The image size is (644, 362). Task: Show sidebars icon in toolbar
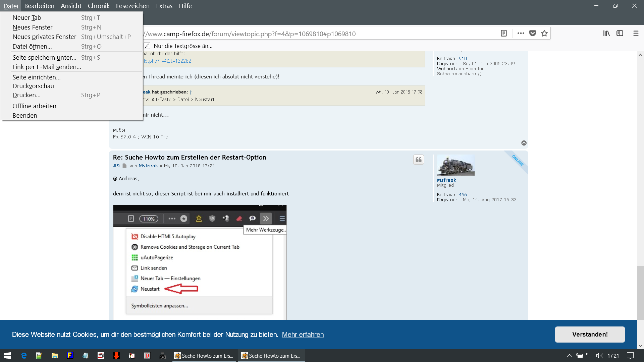(x=620, y=33)
